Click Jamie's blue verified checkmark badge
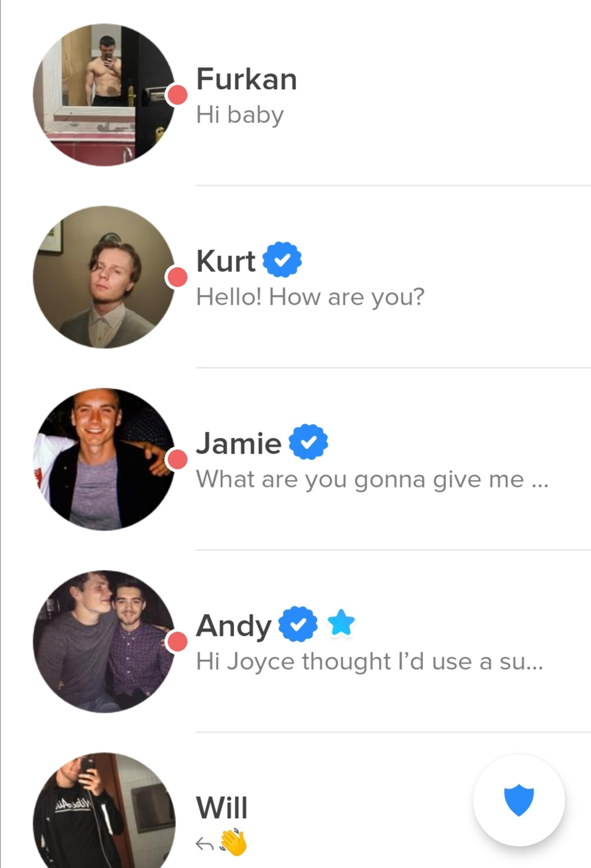This screenshot has height=868, width=591. pos(308,442)
